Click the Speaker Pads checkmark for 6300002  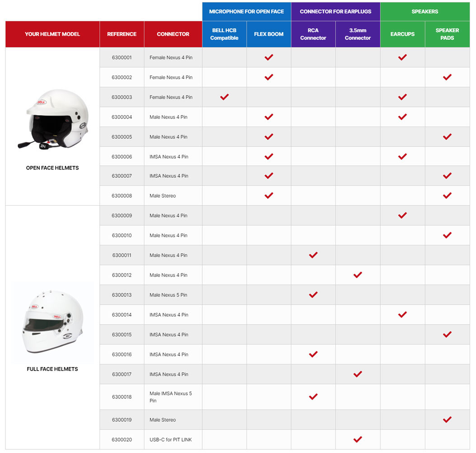pos(447,77)
